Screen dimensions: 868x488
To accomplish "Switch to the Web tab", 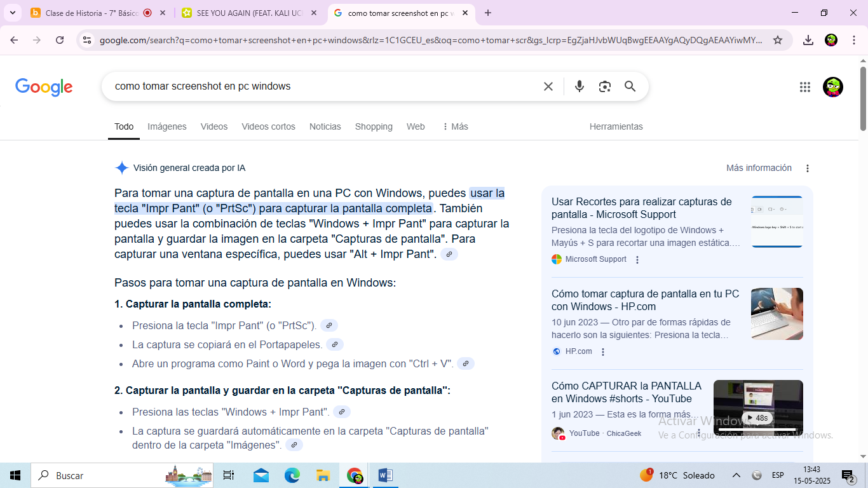I will pyautogui.click(x=416, y=126).
